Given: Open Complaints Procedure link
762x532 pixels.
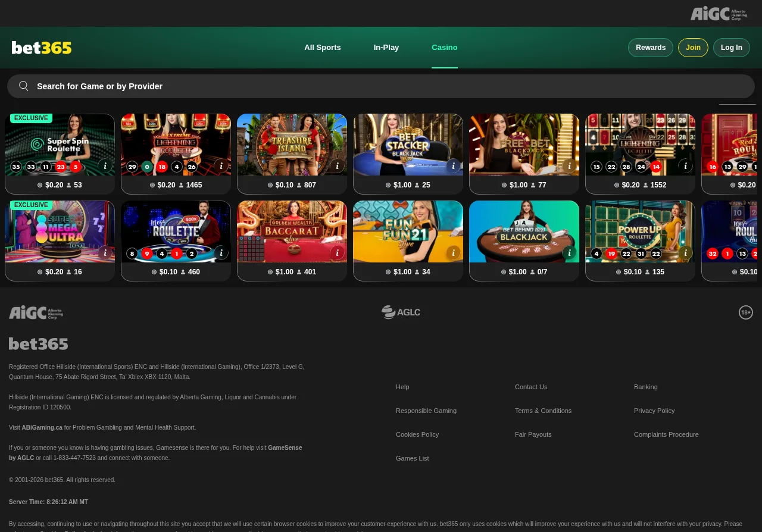Looking at the screenshot, I should click(666, 434).
